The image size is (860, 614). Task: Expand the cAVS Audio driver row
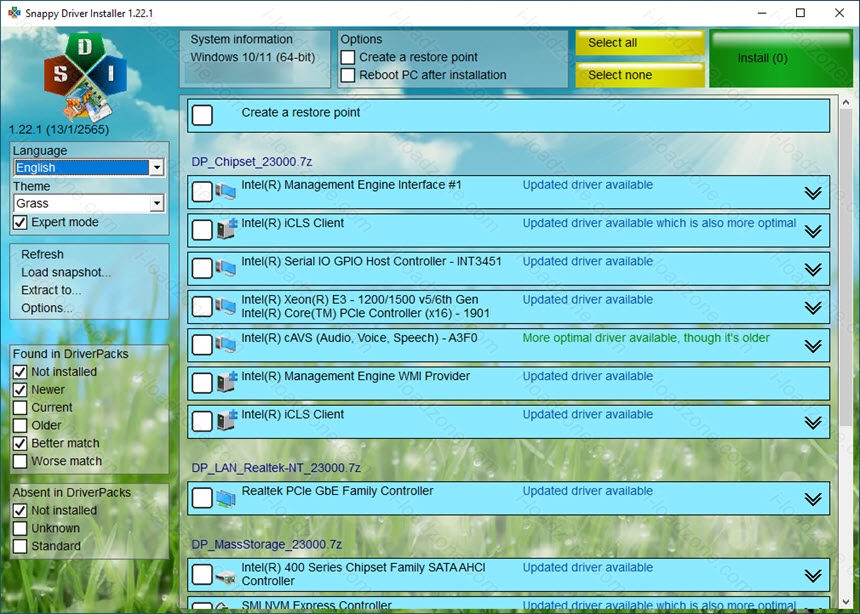(813, 346)
